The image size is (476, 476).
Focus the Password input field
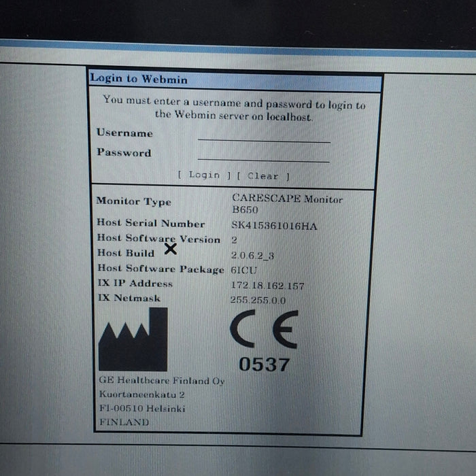tap(263, 155)
